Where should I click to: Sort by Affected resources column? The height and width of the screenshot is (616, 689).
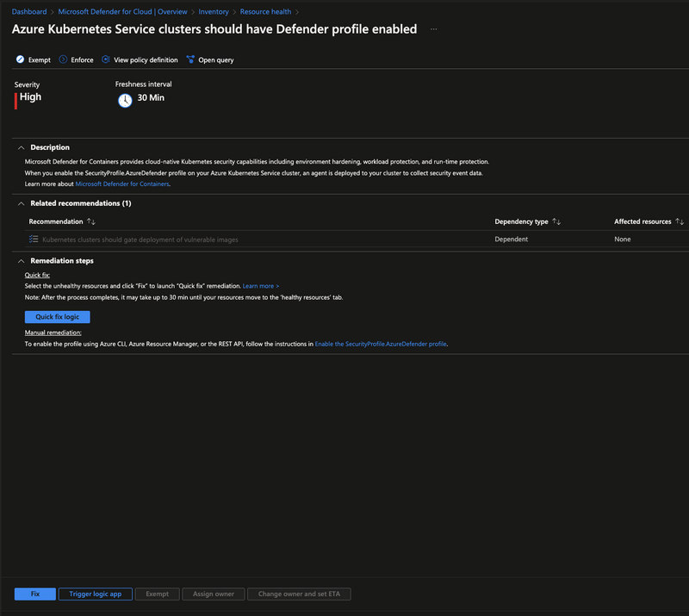click(x=680, y=222)
